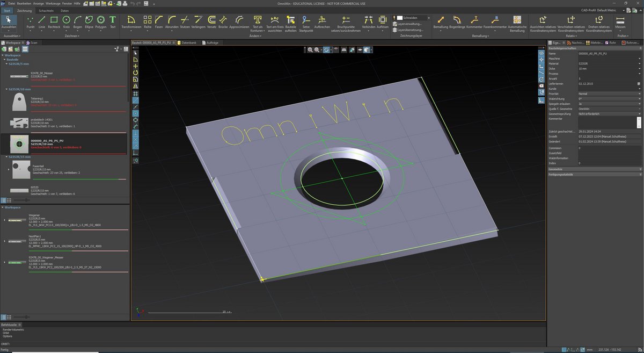The width and height of the screenshot is (644, 353).
Task: Choose the Versatz offset tool
Action: 211,22
